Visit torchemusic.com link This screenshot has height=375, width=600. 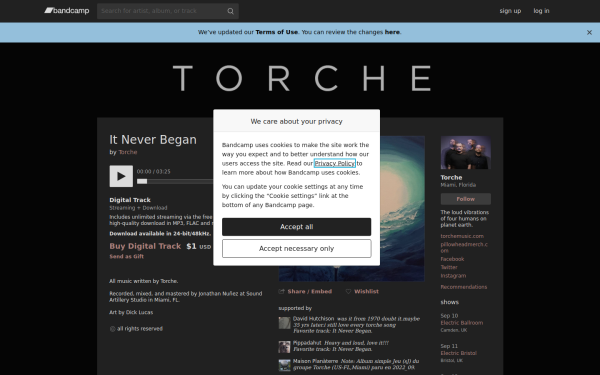462,236
